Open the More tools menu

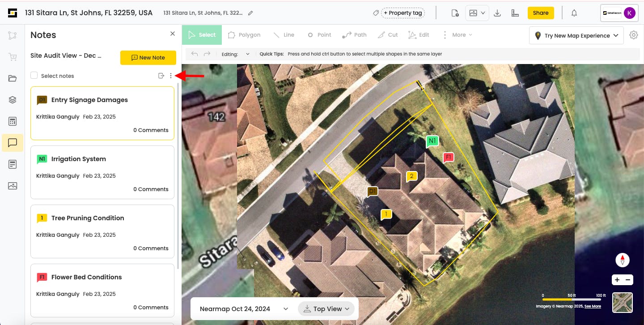(457, 35)
